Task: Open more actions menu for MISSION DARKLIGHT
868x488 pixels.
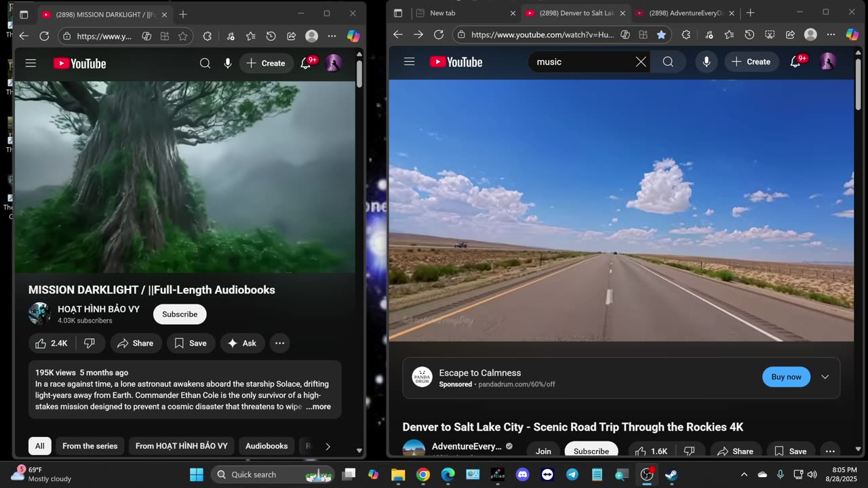Action: (279, 344)
